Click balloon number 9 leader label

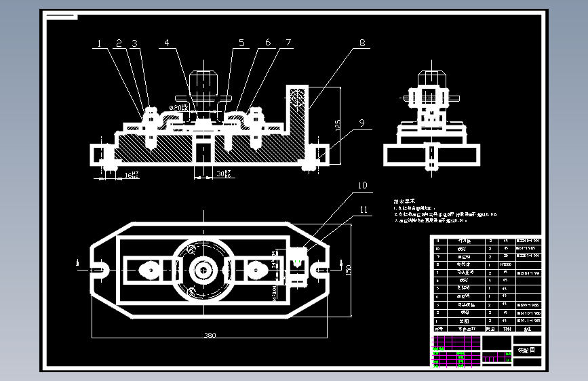tap(362, 123)
